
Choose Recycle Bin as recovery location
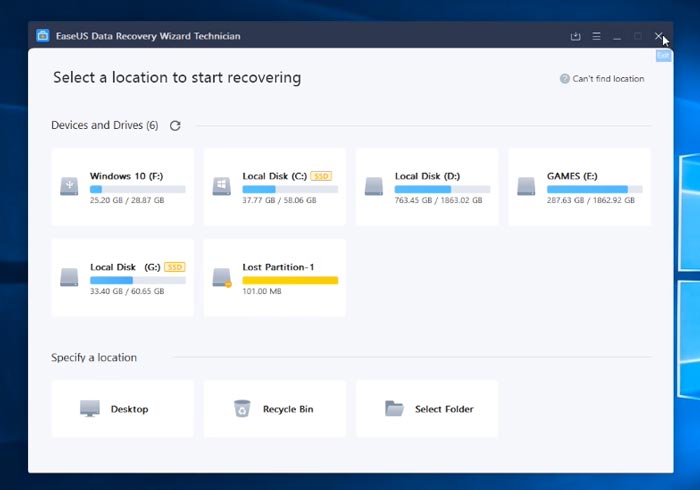coord(275,409)
